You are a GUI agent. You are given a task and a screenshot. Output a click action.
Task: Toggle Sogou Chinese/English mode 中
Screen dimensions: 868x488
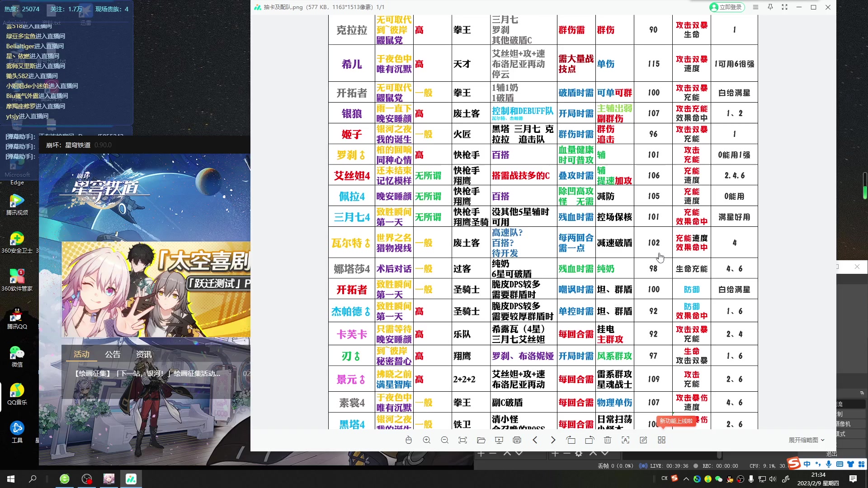[807, 464]
